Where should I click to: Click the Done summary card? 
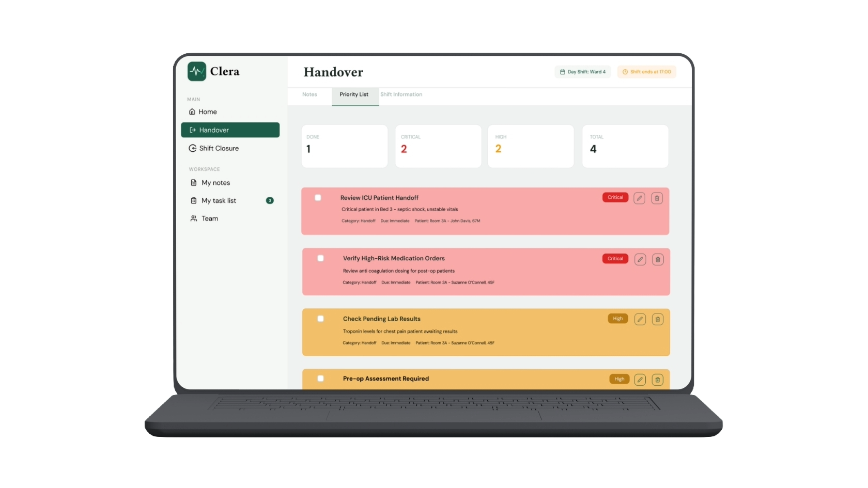click(x=345, y=146)
